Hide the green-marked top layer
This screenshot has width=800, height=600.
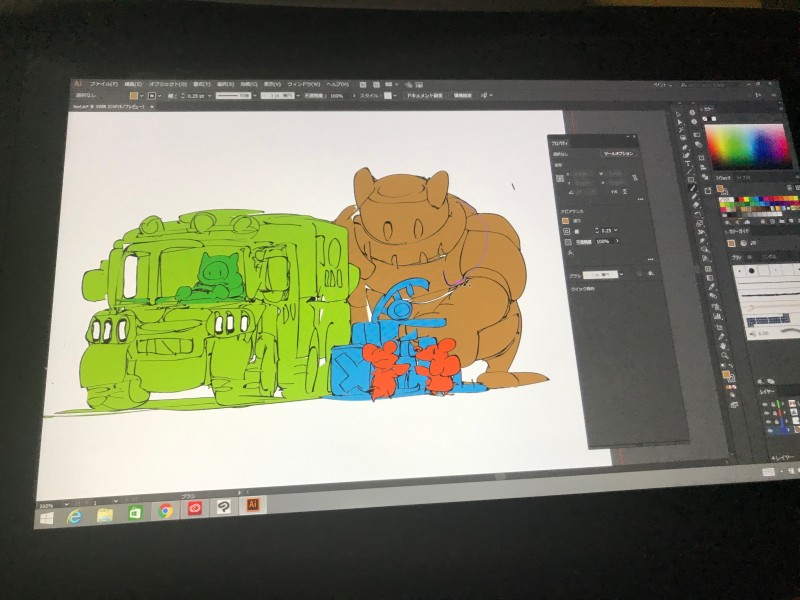pos(765,405)
